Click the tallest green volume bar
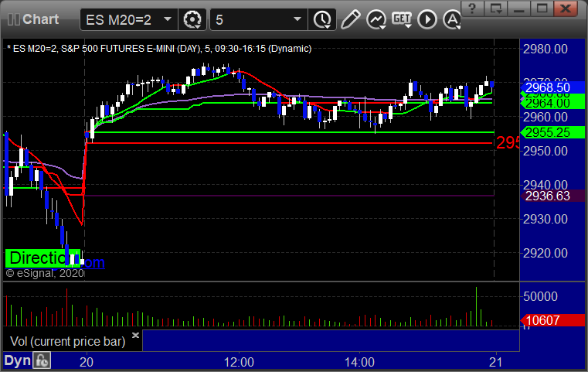The width and height of the screenshot is (588, 372). tap(476, 307)
